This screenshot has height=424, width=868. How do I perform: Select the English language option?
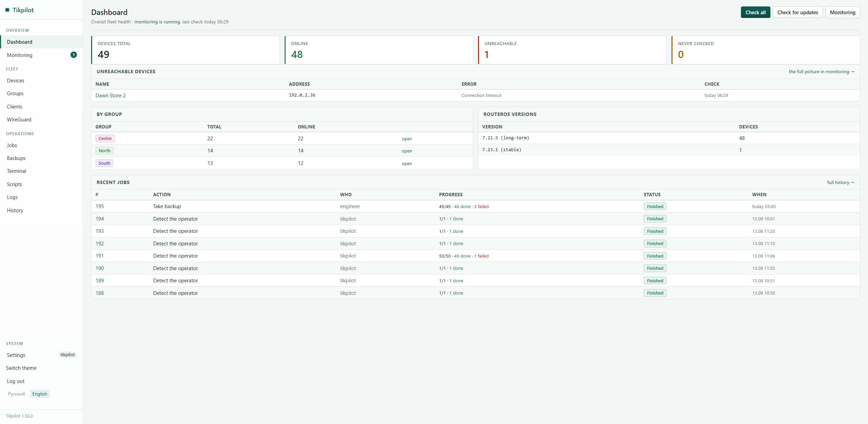(x=40, y=394)
